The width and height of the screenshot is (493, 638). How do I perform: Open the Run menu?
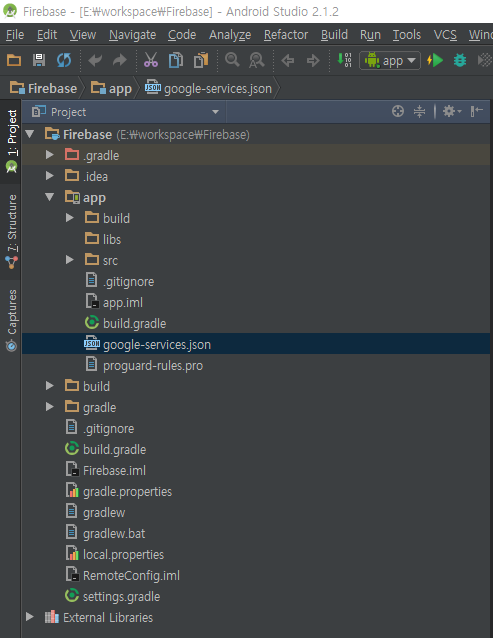(x=370, y=35)
